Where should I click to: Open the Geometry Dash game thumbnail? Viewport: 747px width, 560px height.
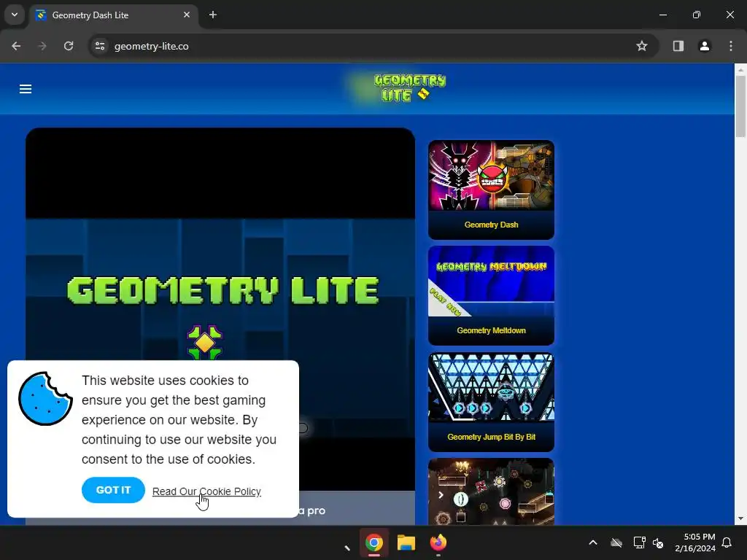(x=491, y=176)
